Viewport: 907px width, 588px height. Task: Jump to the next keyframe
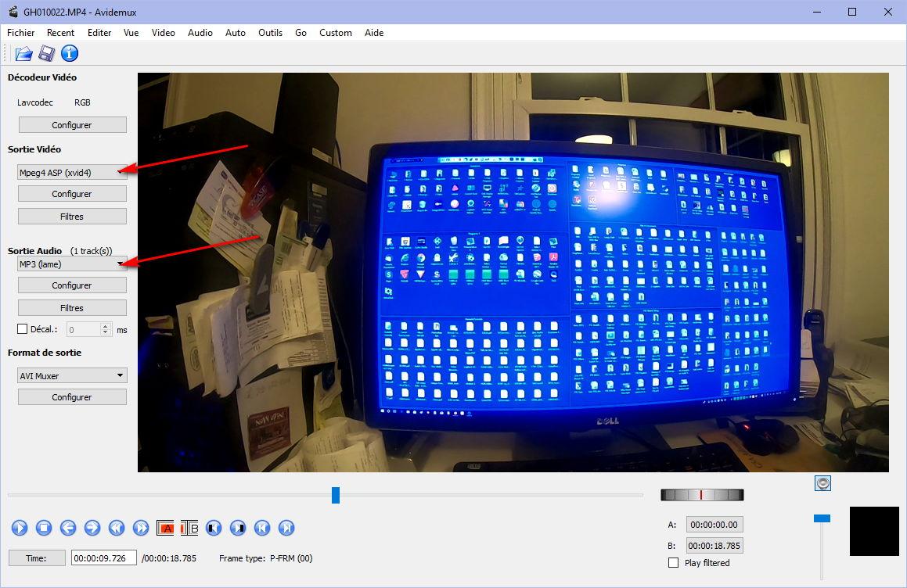[x=141, y=528]
